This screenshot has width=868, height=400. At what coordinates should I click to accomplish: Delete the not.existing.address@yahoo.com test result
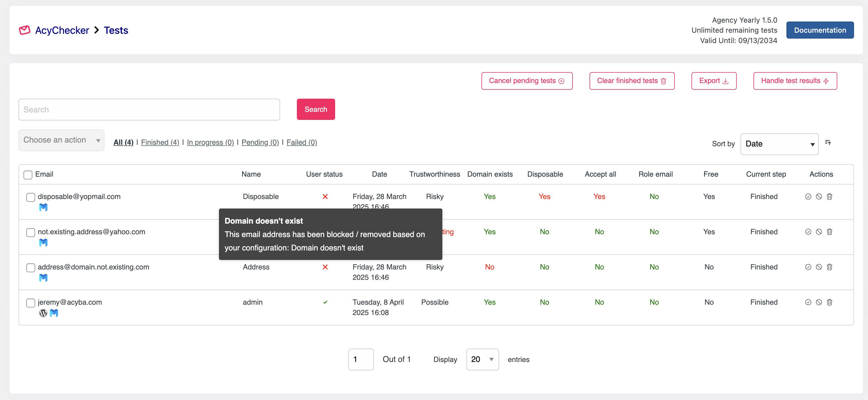click(x=829, y=232)
